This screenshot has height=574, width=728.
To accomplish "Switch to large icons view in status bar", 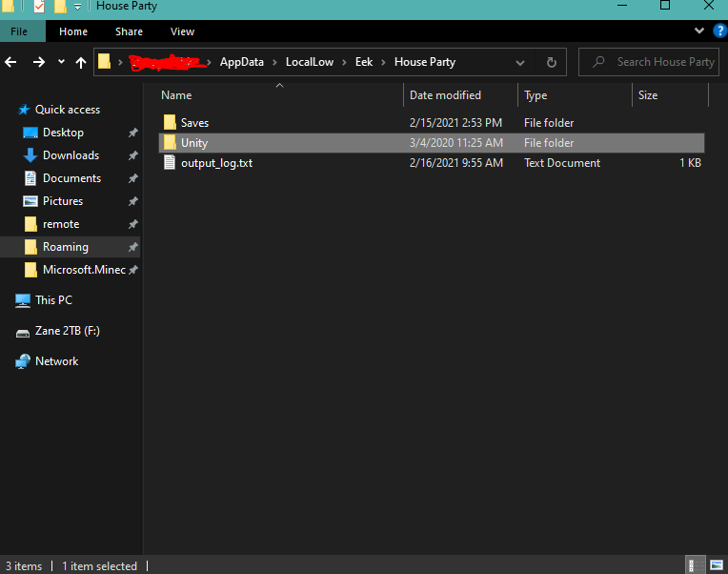I will (x=717, y=565).
